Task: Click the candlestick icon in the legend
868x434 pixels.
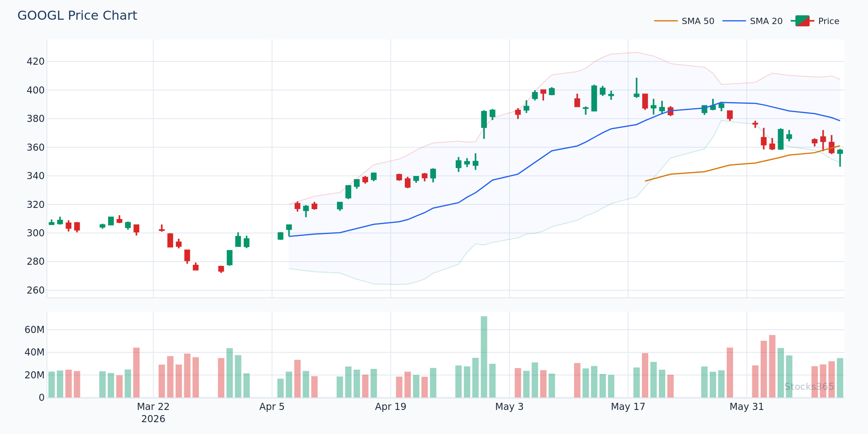Action: [x=803, y=21]
